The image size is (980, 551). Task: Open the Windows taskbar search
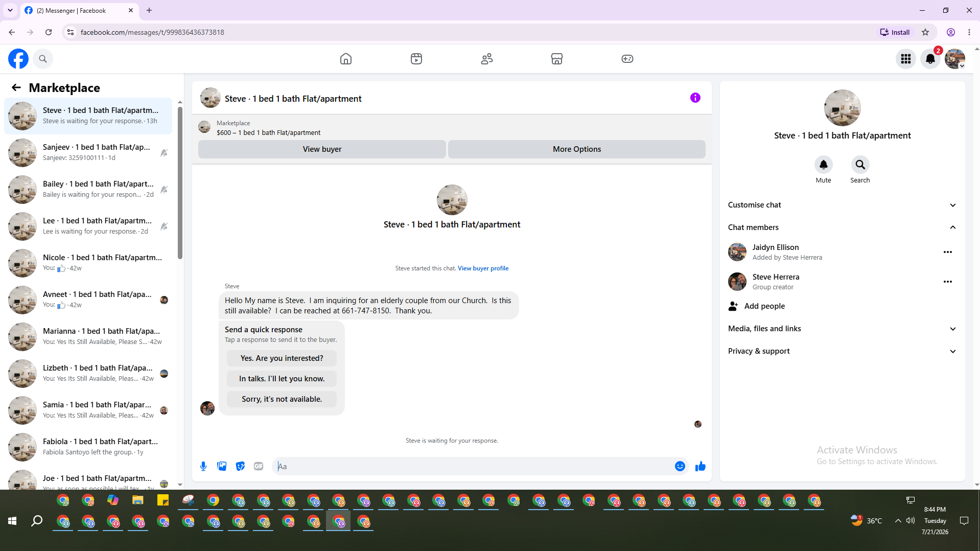click(x=37, y=521)
